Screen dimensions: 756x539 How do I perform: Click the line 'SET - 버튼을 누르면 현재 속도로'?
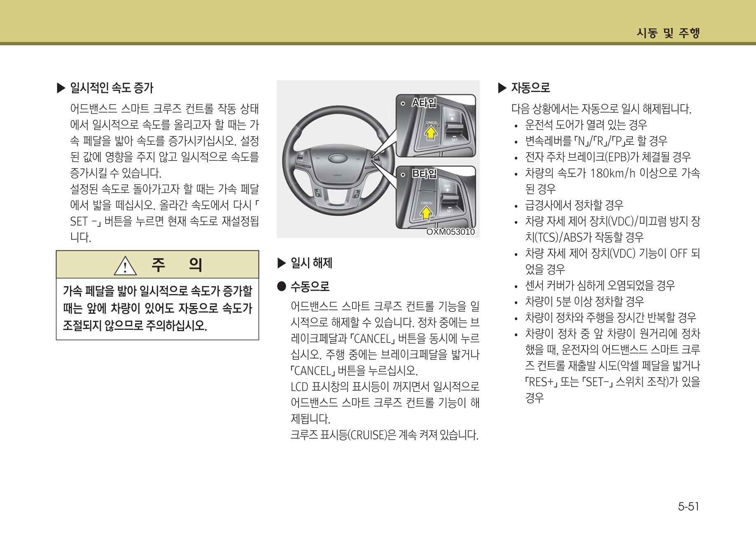(x=164, y=222)
